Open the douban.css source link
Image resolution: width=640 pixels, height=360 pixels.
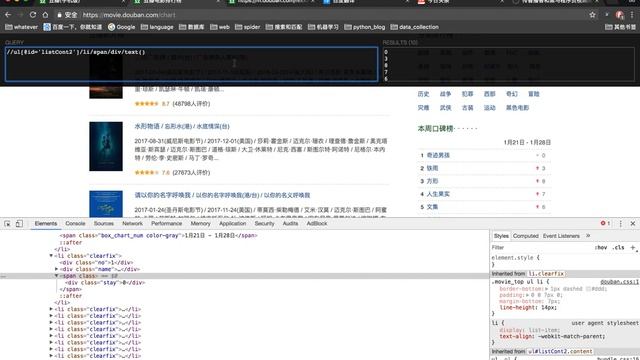click(x=619, y=282)
